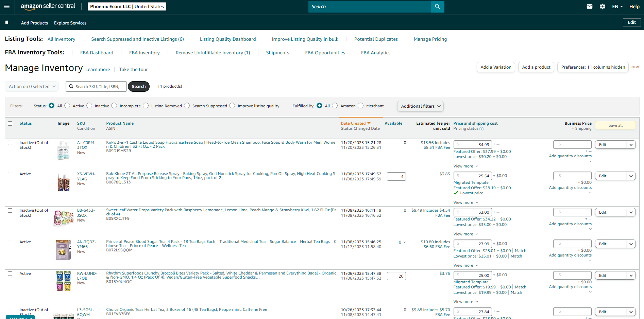Select the Amazon fulfilled-by radio
The image size is (644, 319).
tap(335, 106)
